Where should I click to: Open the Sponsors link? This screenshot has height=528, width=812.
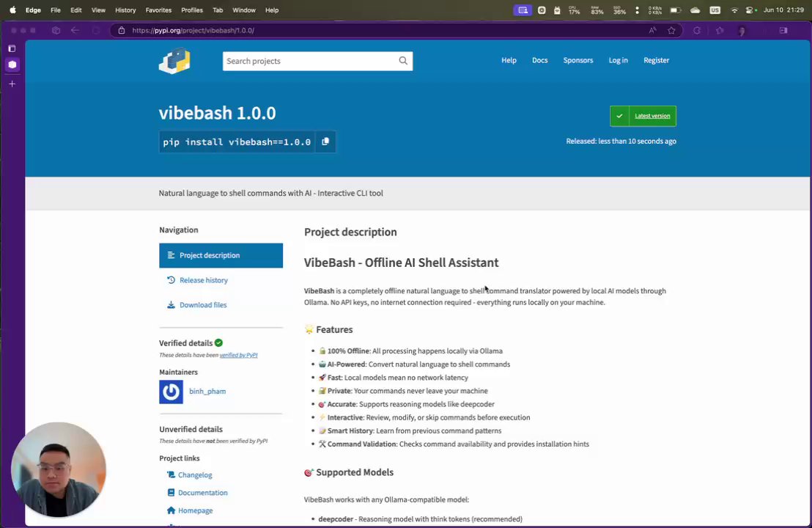578,60
